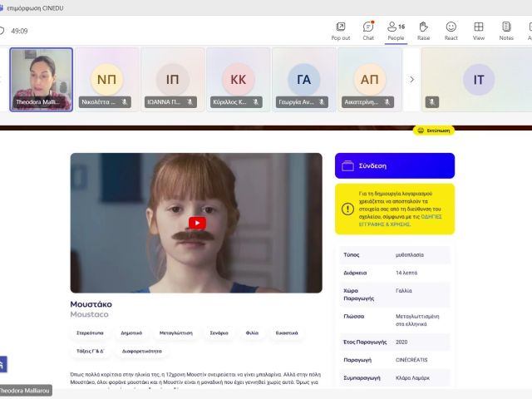The width and height of the screenshot is (532, 399).
Task: Open the ΟΔΗΓΙΕΣ ΕΓΓΡΑΦΗΣ & ΧΡΗΣΗΣ link
Action: point(401,220)
